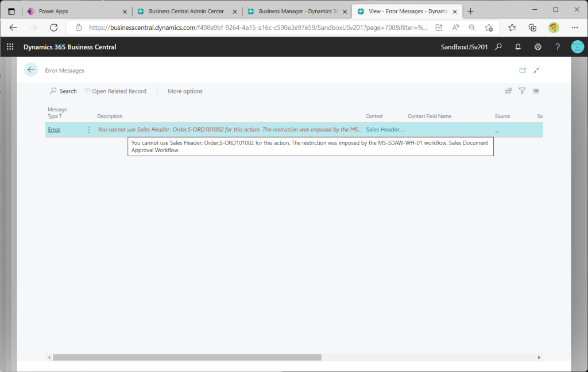Click the horizontal scrollbar thumb
The width and height of the screenshot is (588, 372).
click(187, 358)
